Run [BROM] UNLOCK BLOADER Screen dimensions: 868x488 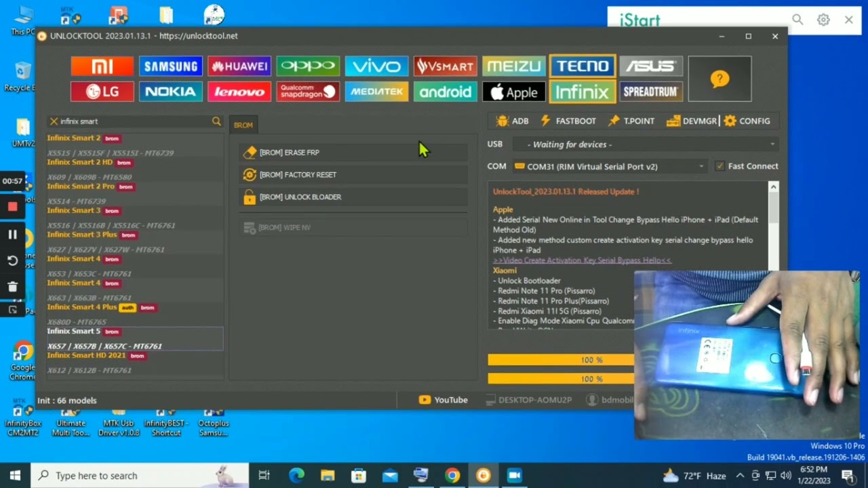(x=353, y=197)
